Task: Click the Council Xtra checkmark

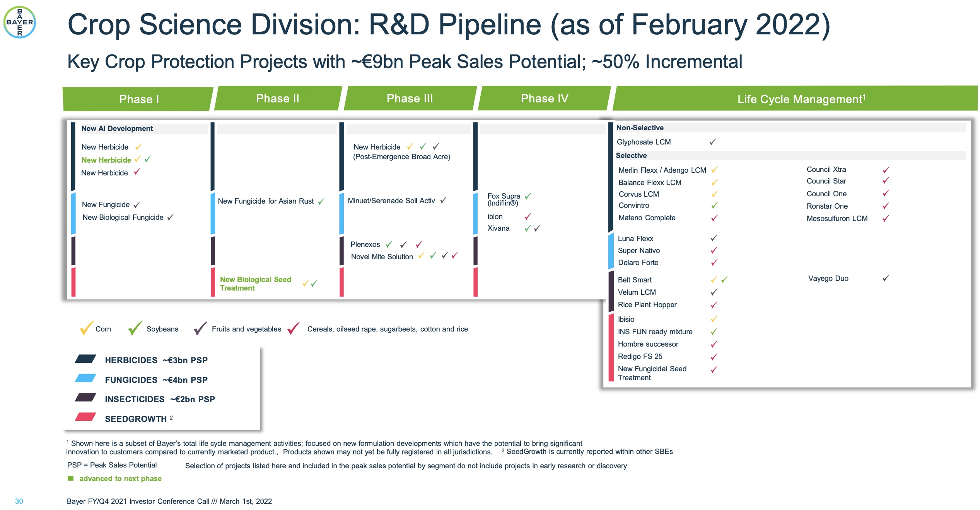Action: pos(886,170)
